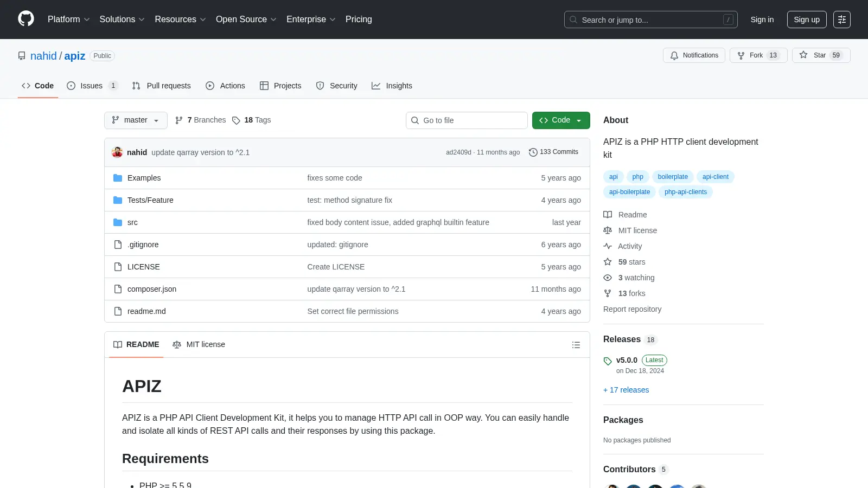Screen dimensions: 868x488
Task: Toggle Notifications for this repository
Action: [694, 55]
